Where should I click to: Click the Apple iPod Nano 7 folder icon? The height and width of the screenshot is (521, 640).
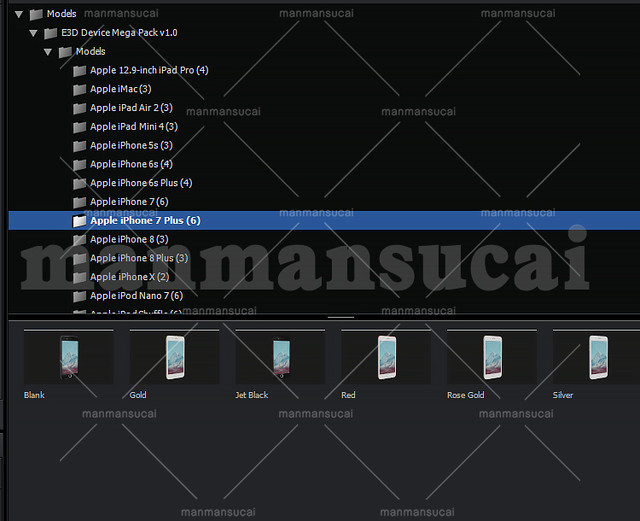point(79,297)
